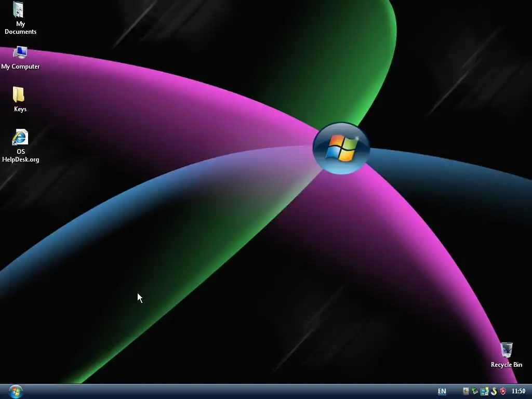Click the gray square tray icon beside EN
Image resolution: width=532 pixels, height=399 pixels.
coord(466,391)
